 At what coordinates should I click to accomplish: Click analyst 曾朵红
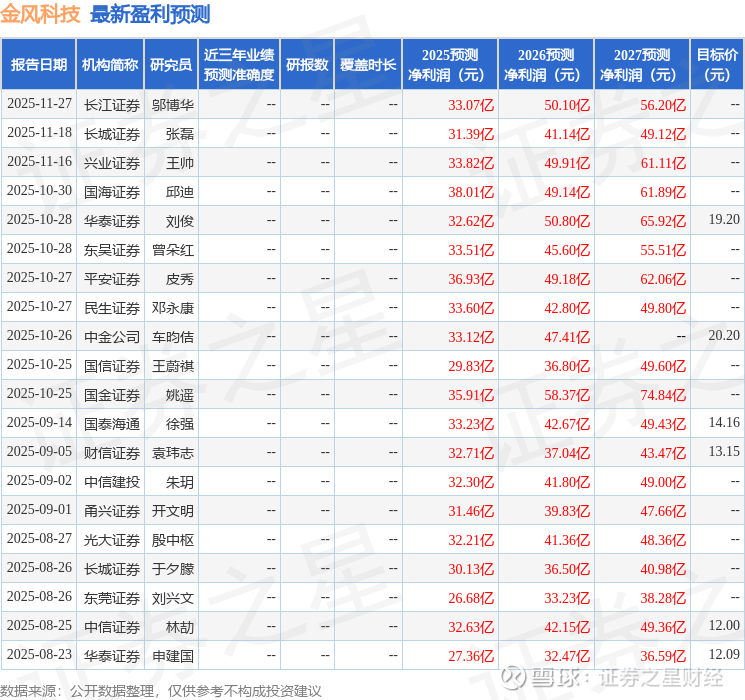pos(173,250)
